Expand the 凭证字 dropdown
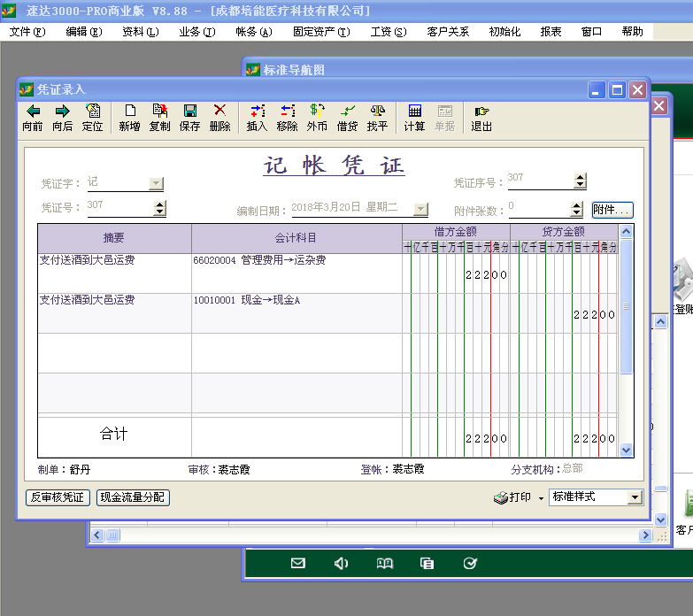This screenshot has width=693, height=616. (x=156, y=184)
